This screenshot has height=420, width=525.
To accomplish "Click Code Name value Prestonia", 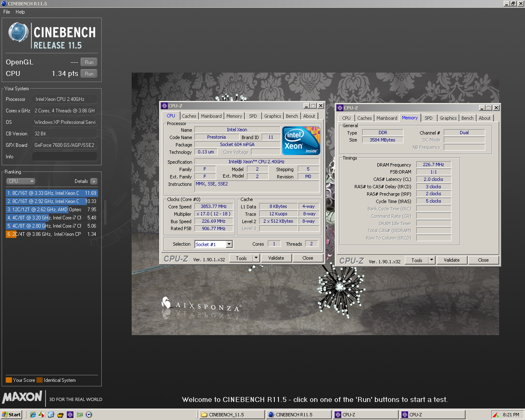I will [217, 137].
